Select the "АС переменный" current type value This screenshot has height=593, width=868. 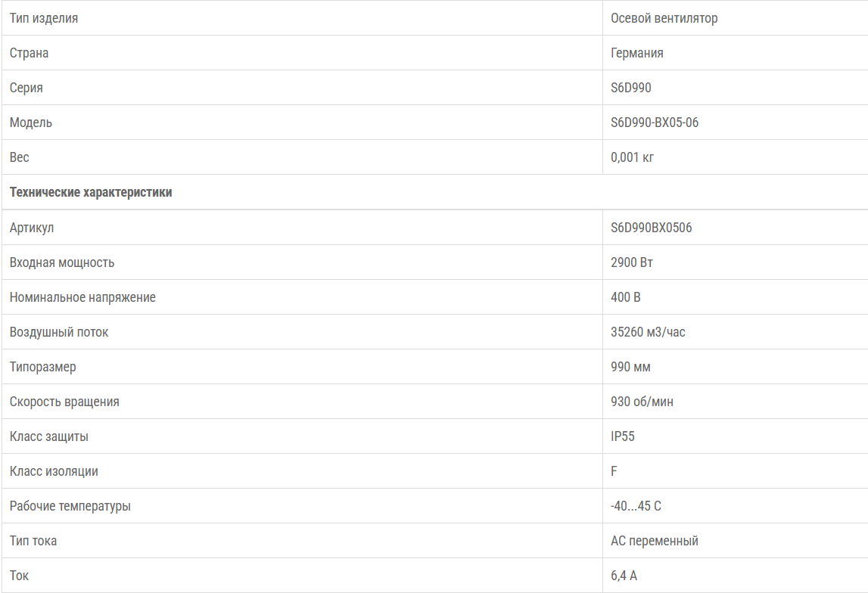pos(655,541)
